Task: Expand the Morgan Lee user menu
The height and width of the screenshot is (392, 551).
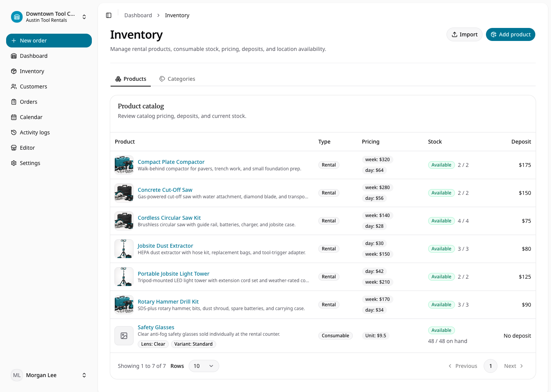Action: pyautogui.click(x=84, y=375)
